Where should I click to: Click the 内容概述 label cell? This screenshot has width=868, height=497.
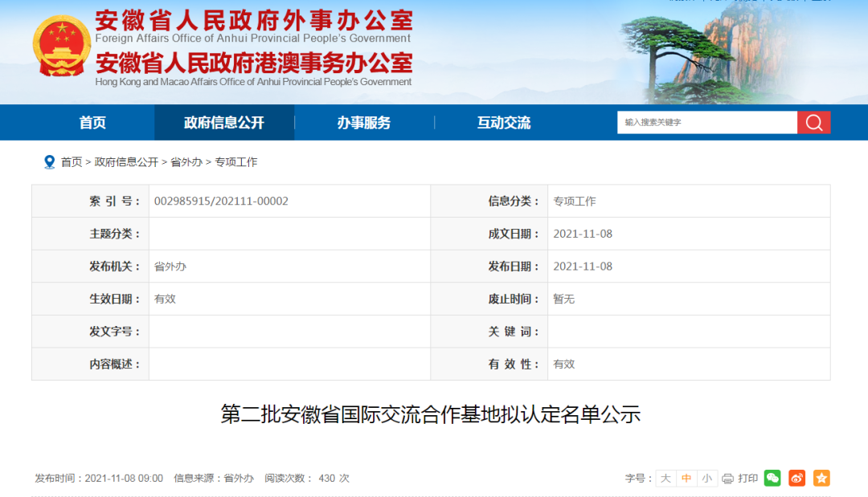90,365
